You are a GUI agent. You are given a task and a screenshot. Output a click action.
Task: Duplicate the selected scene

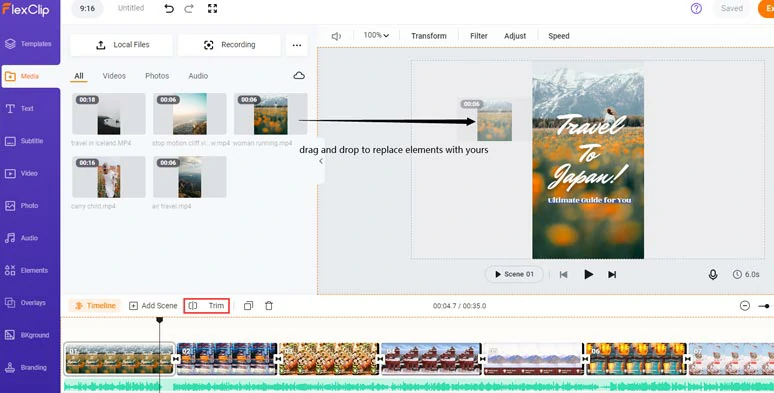coord(248,306)
